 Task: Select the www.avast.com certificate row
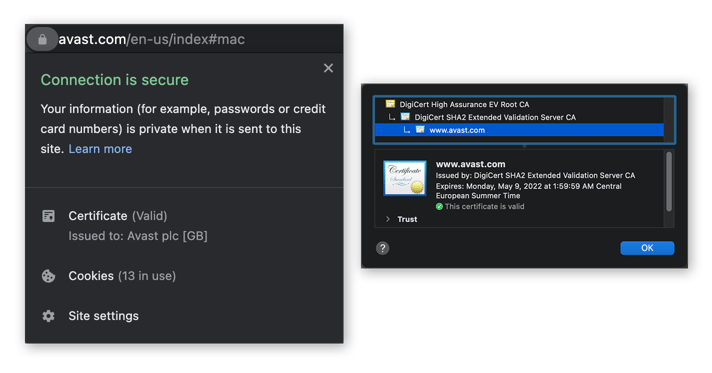pyautogui.click(x=519, y=130)
